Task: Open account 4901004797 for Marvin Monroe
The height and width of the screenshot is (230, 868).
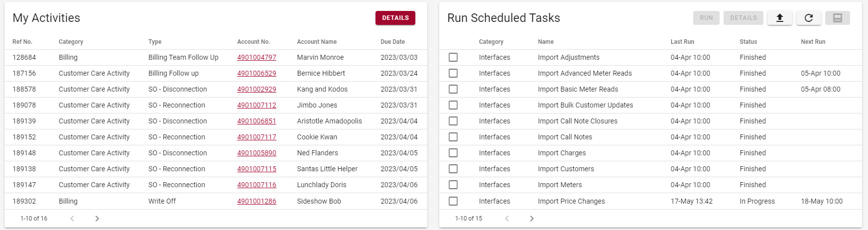Action: tap(256, 57)
